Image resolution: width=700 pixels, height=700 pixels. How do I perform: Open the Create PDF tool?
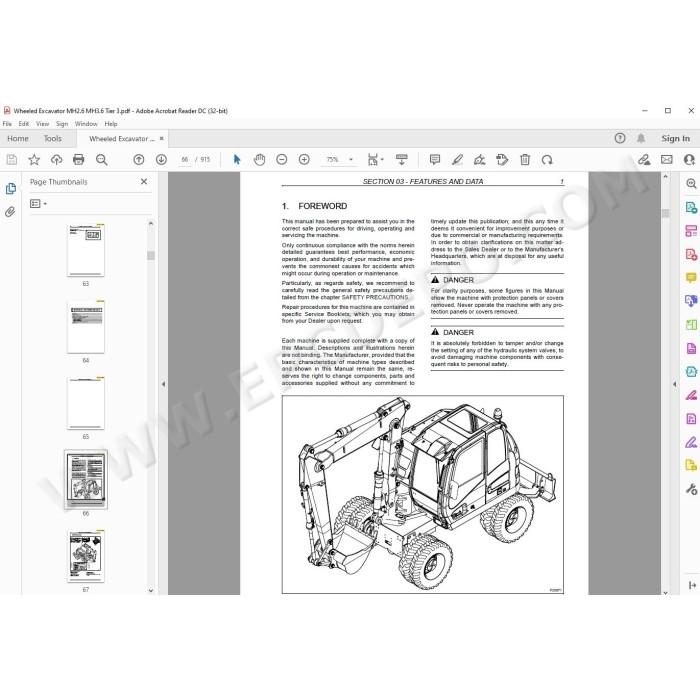pos(691,254)
